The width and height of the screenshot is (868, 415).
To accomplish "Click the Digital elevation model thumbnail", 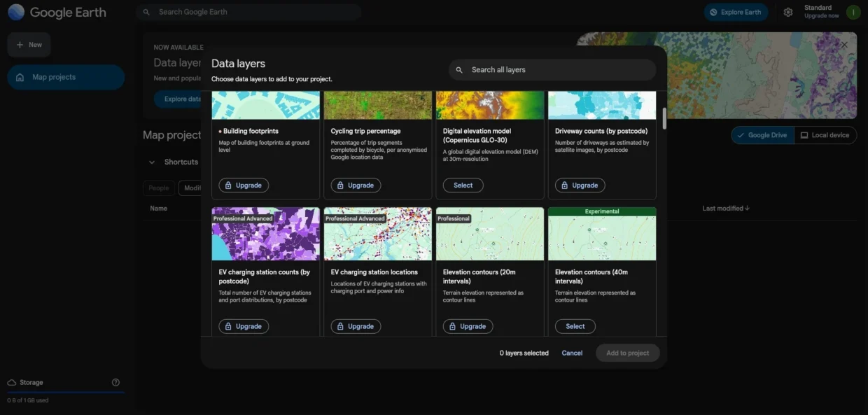I will tap(490, 105).
